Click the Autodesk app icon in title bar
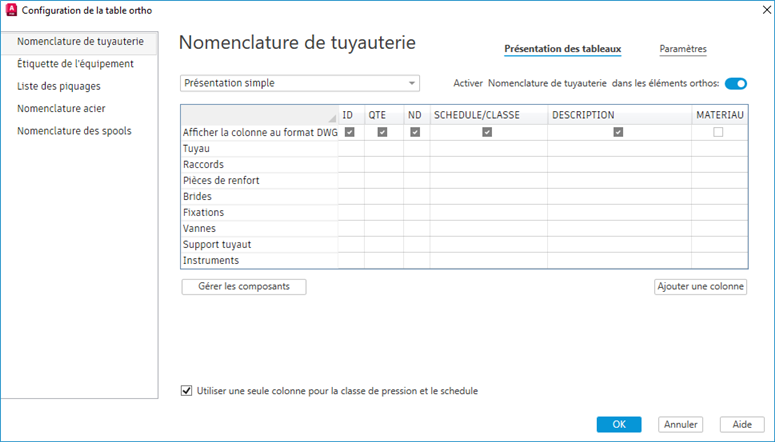The image size is (775, 442). pyautogui.click(x=11, y=12)
